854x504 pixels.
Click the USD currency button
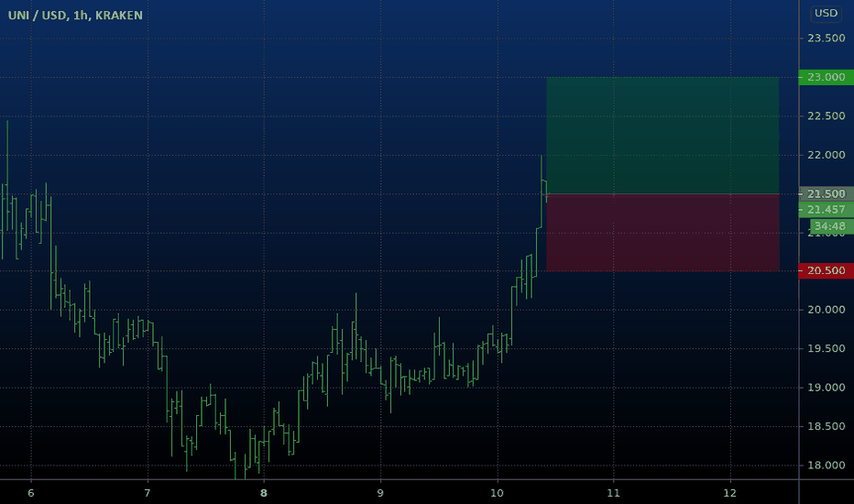click(826, 13)
